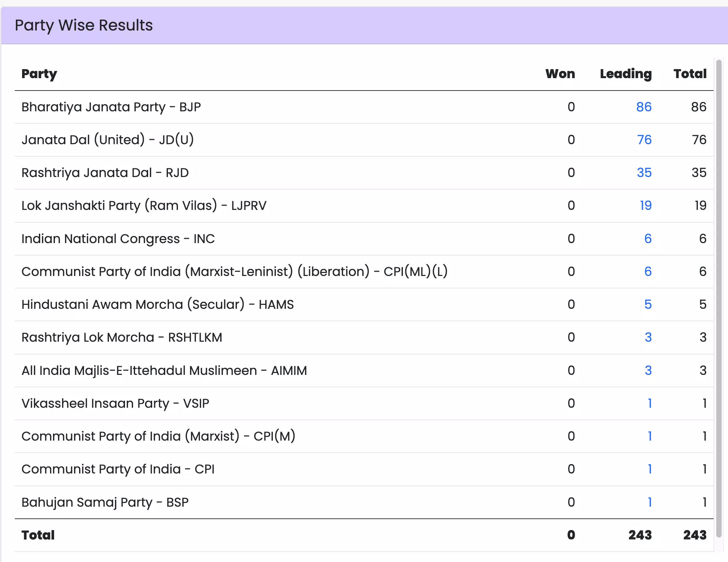Open Communist Party of India leading link
Screen dimensions: 728x562
[650, 469]
